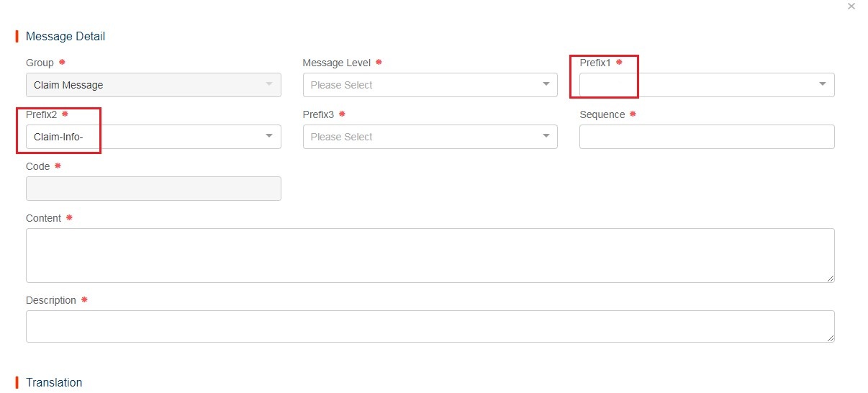Click the Prefix3 dropdown arrow
This screenshot has width=868, height=393.
click(546, 137)
